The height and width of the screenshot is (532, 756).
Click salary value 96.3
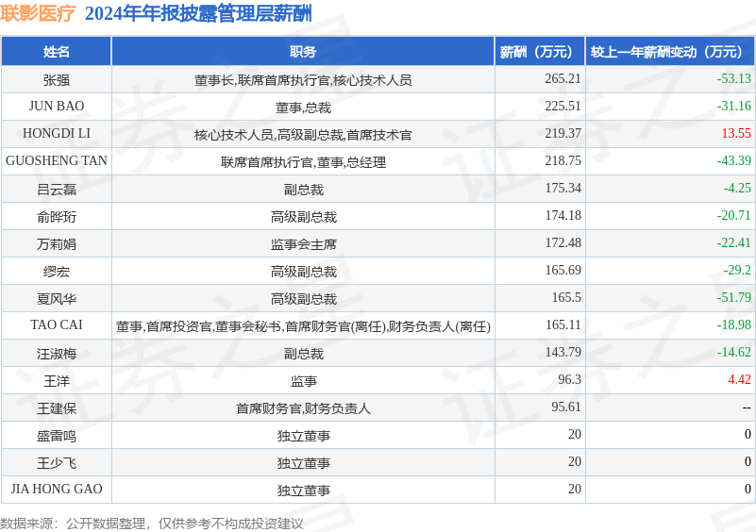click(x=569, y=380)
